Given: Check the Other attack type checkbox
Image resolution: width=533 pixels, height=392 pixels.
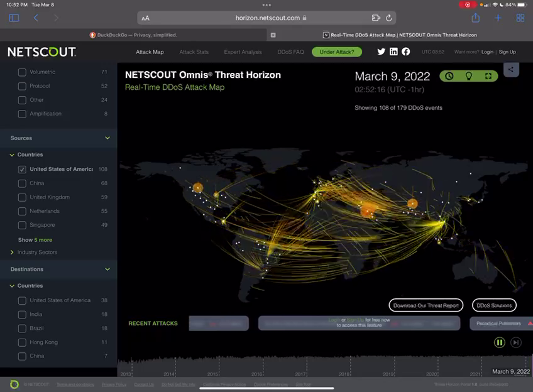Looking at the screenshot, I should 22,100.
